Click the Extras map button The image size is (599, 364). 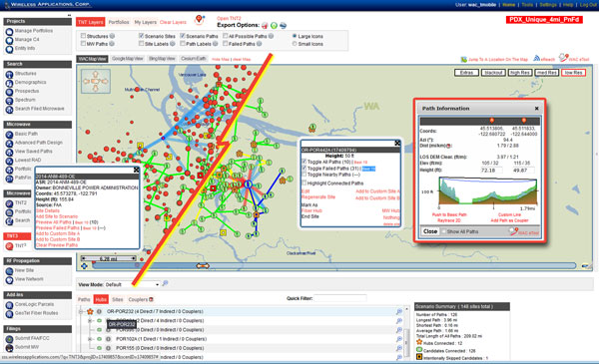[466, 73]
